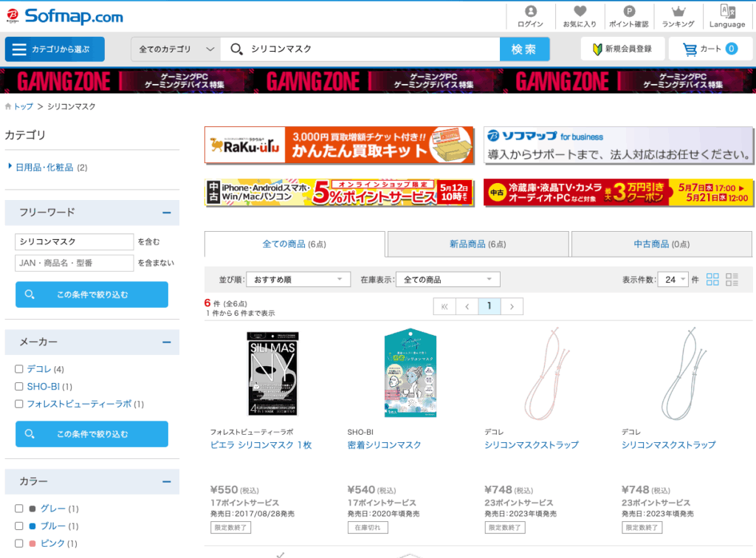Switch to list view layout icon

coord(732,280)
